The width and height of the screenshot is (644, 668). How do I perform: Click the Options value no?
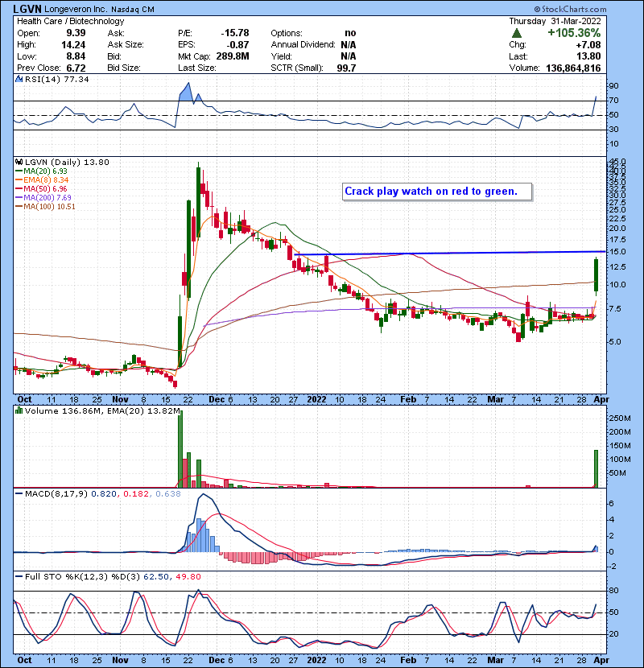click(350, 33)
